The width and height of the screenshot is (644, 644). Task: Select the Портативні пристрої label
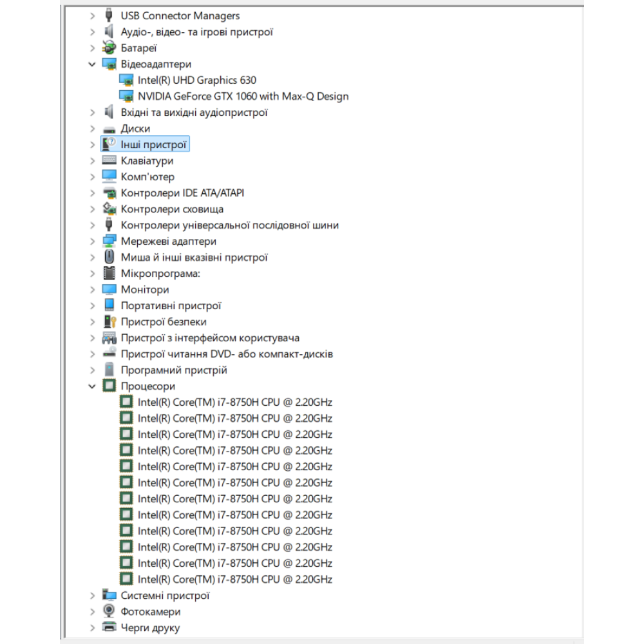[x=171, y=305]
